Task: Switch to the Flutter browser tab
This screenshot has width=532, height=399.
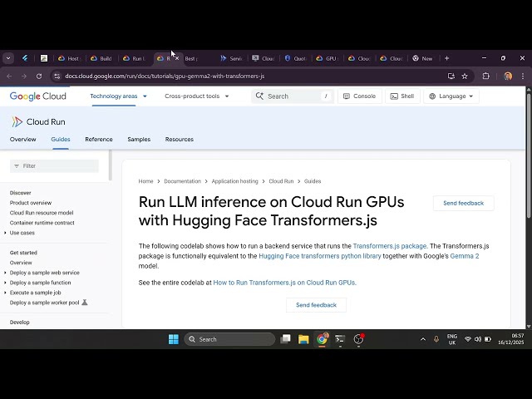Action: pos(25,58)
